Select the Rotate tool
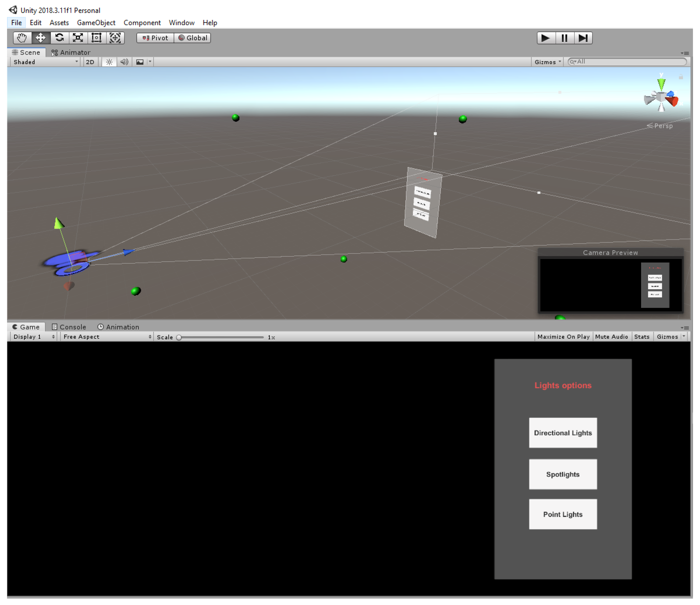700x605 pixels. 60,38
